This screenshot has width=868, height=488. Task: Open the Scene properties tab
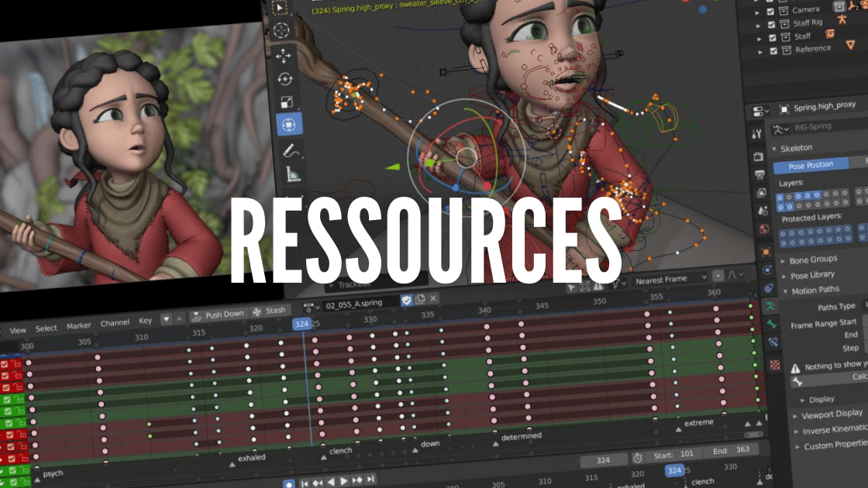763,211
